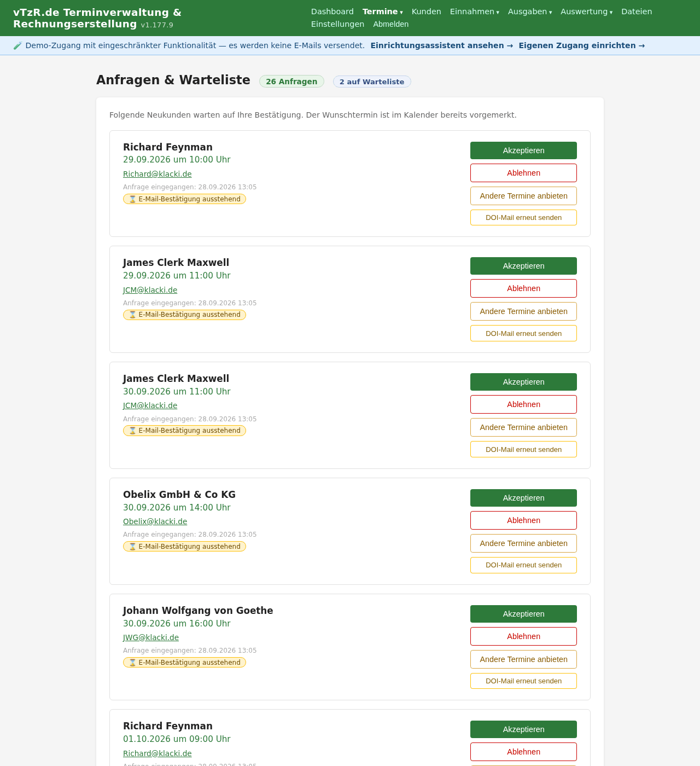Open the JCM@klacki.de link for 30.09.2026
Screen dimensions: 700x766
(150, 405)
